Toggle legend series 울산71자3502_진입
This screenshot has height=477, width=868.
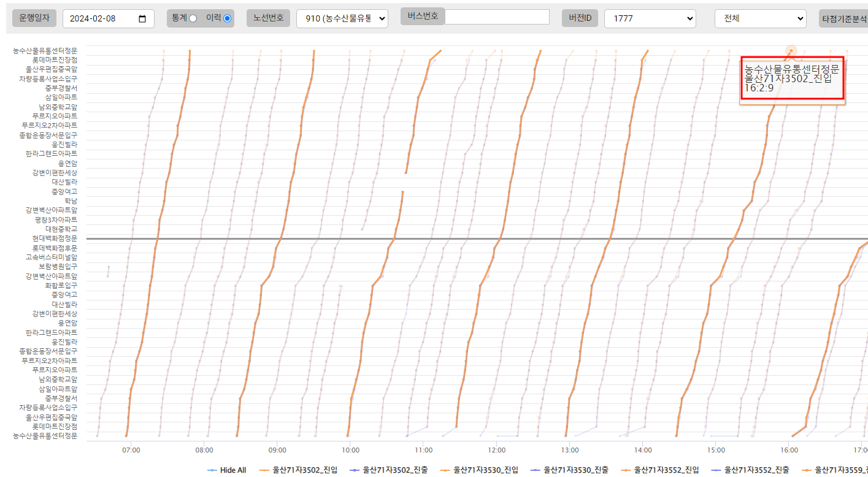tap(299, 470)
